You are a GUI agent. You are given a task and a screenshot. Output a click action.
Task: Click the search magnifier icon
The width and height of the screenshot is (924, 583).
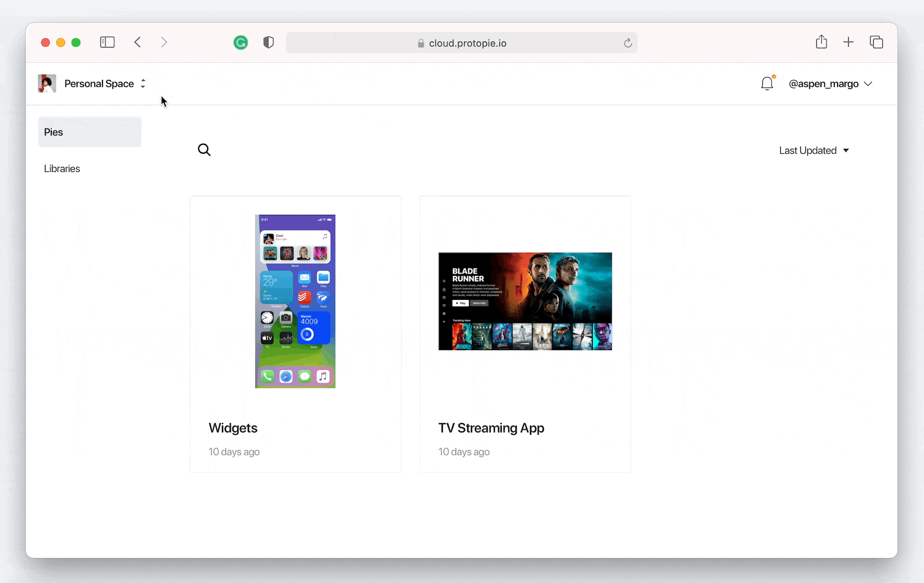[x=204, y=150]
